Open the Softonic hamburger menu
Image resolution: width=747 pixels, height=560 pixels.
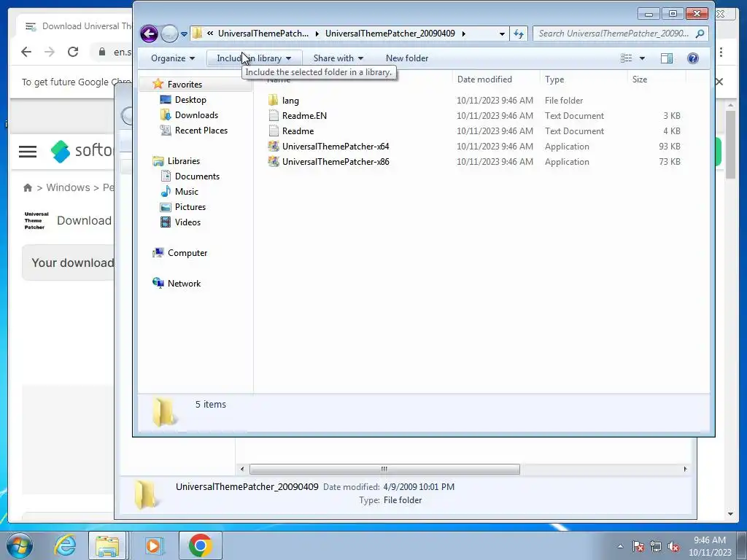[28, 152]
